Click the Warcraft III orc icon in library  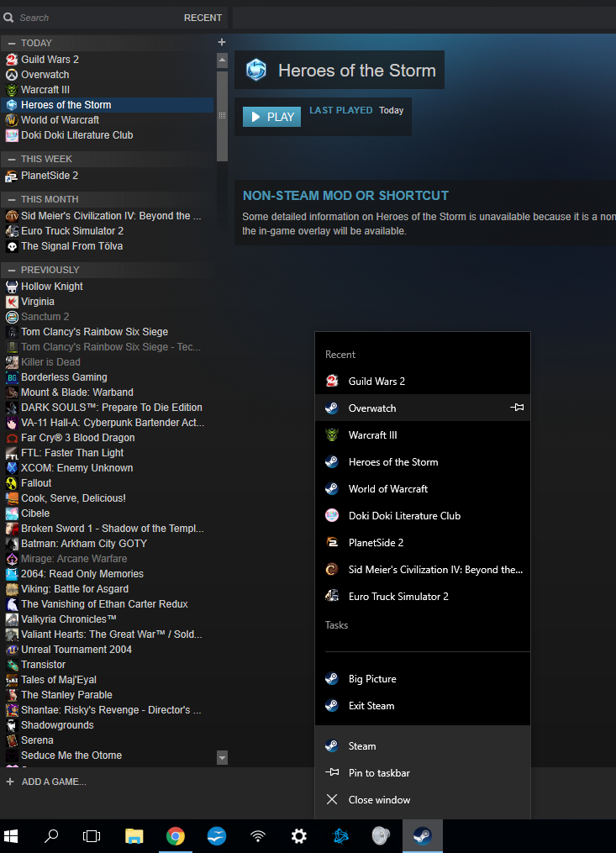(x=12, y=90)
